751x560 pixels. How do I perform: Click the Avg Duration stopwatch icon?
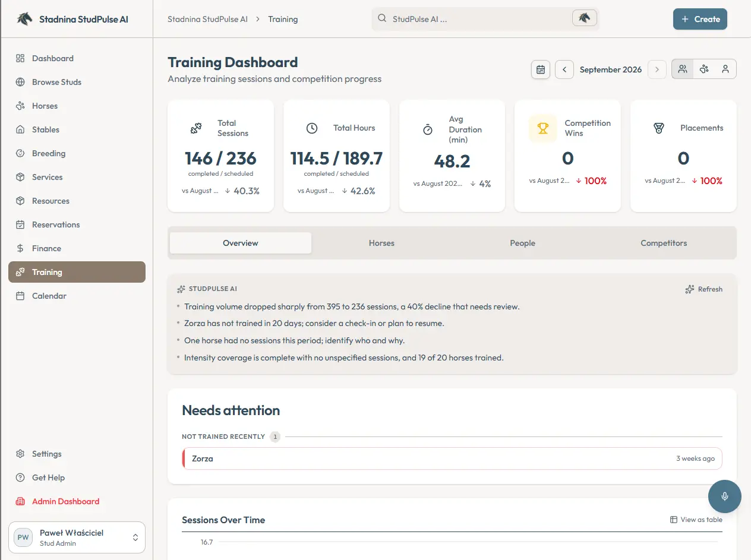tap(428, 130)
